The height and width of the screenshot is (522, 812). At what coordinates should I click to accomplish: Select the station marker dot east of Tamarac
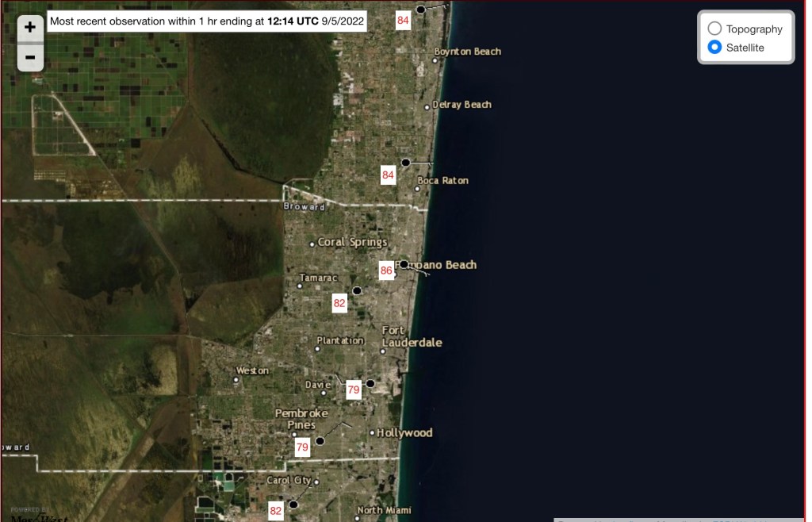pos(357,291)
